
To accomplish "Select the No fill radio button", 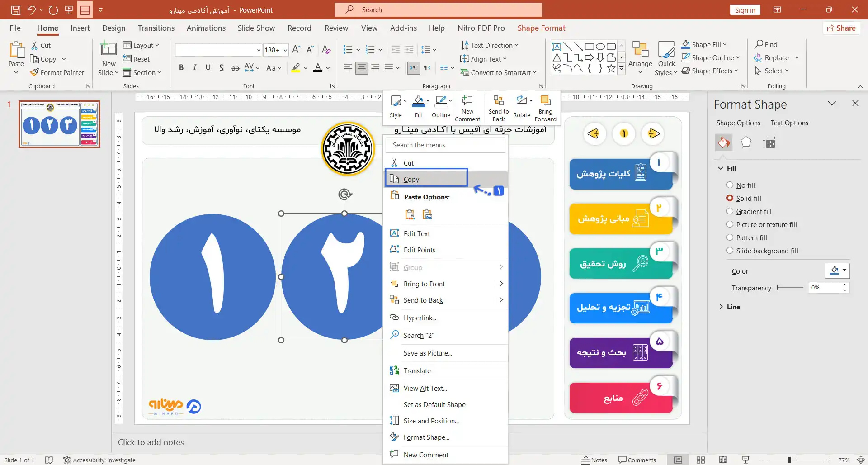I will 730,185.
